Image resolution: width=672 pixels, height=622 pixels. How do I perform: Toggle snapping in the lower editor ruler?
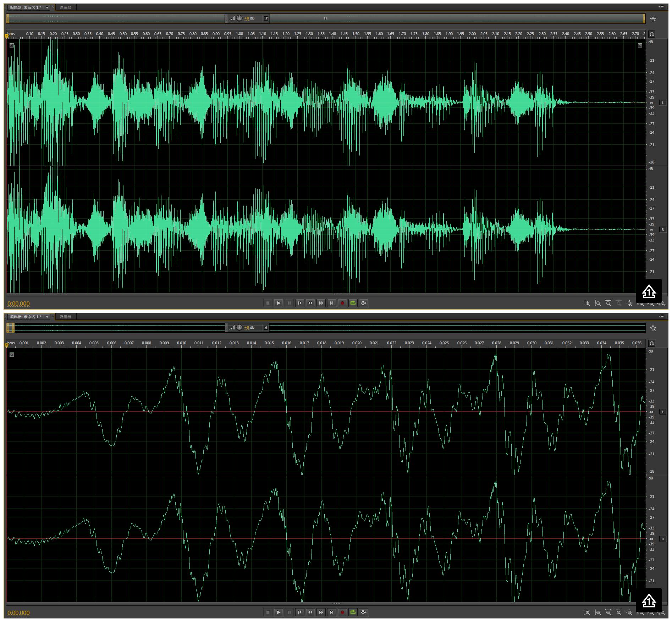tap(652, 343)
